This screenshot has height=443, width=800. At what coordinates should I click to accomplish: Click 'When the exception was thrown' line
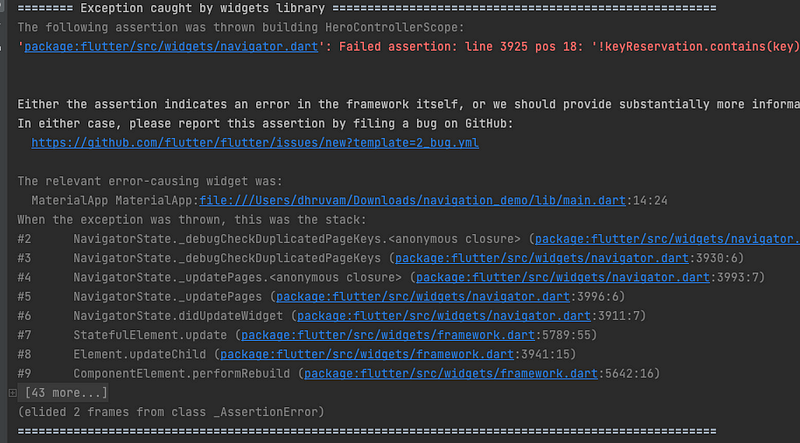tap(192, 219)
